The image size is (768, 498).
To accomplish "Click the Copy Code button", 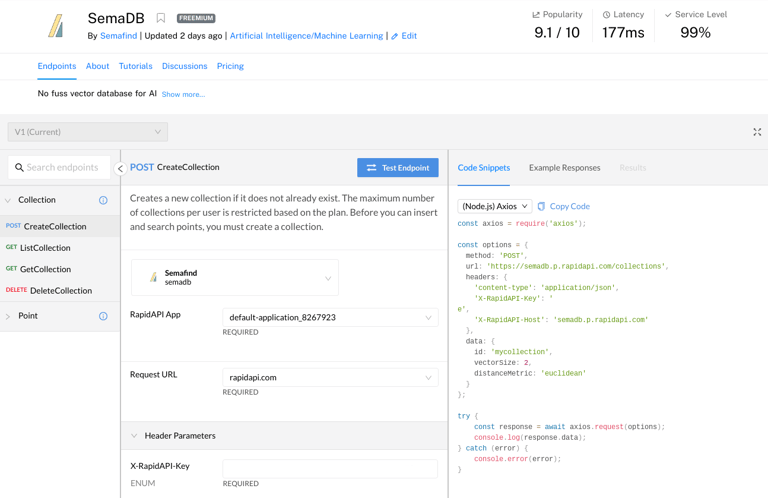I will [x=564, y=206].
